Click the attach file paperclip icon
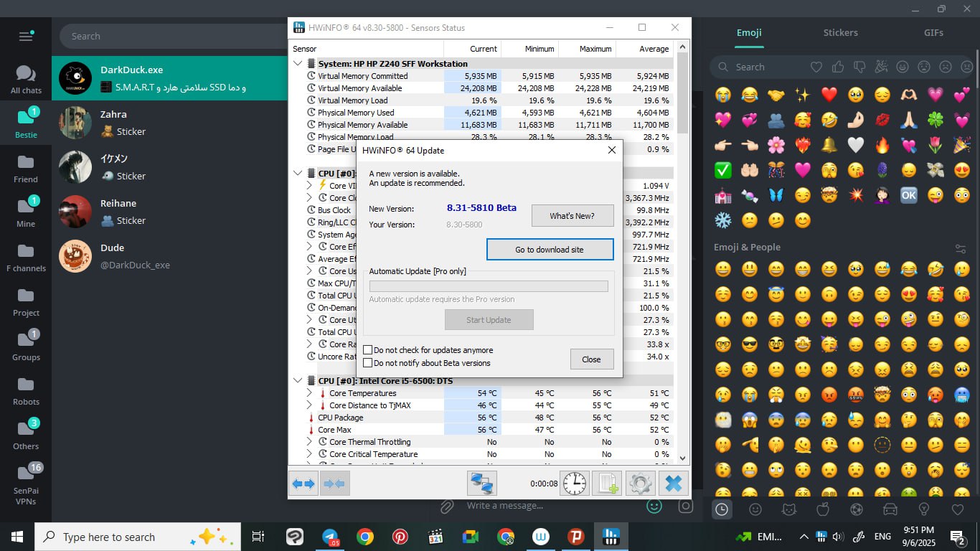The image size is (980, 551). click(x=446, y=507)
